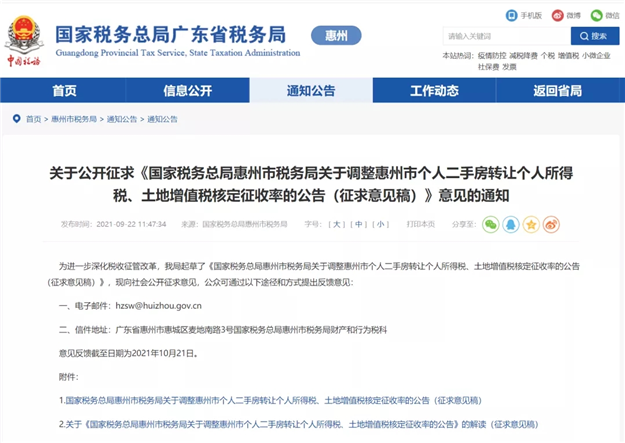Click the 社保费 hot keyword
Image resolution: width=625 pixels, height=443 pixels.
pos(488,67)
